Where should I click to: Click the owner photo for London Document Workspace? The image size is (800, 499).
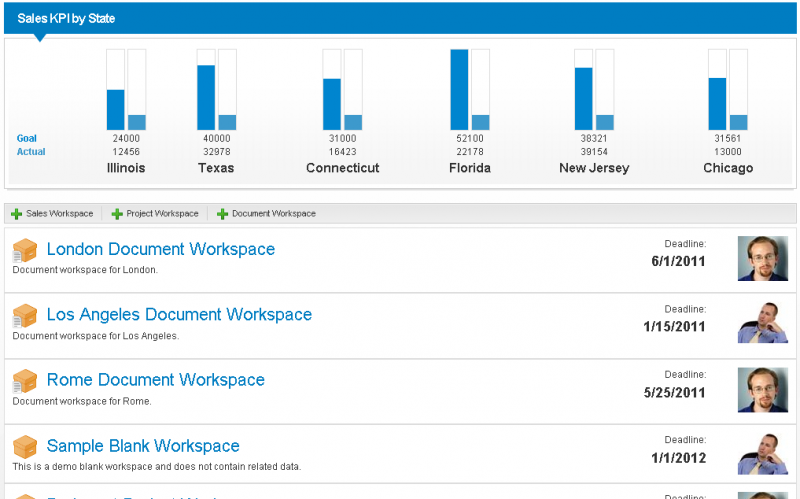click(763, 258)
